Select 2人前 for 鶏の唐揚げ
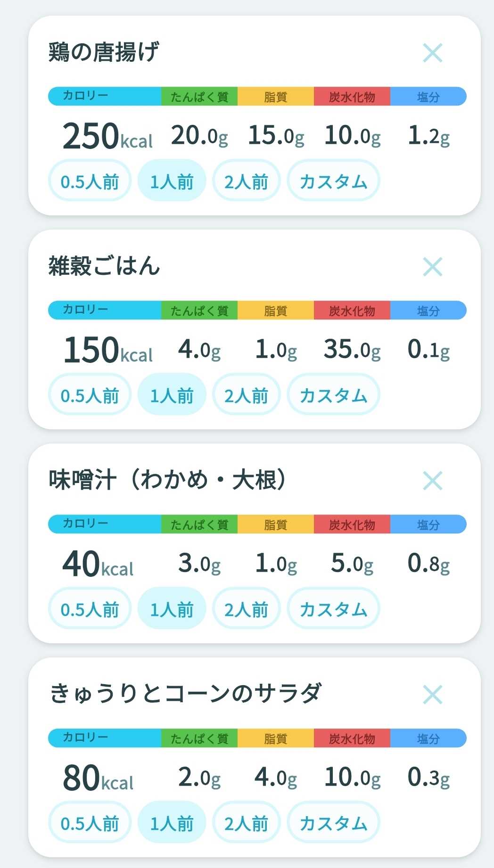This screenshot has height=868, width=494. [246, 180]
